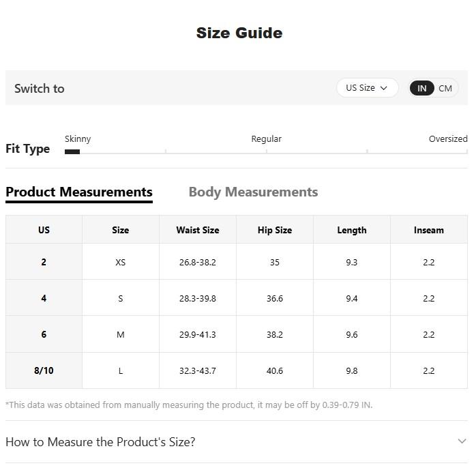Image resolution: width=476 pixels, height=468 pixels.
Task: Expand How to Measure the Product's Size
Action: [100, 441]
